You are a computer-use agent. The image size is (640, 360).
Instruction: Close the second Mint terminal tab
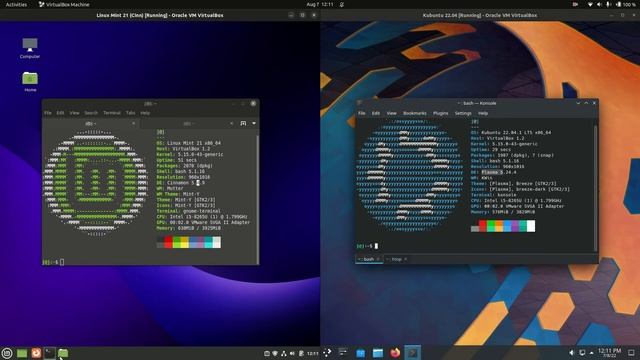[x=231, y=123]
